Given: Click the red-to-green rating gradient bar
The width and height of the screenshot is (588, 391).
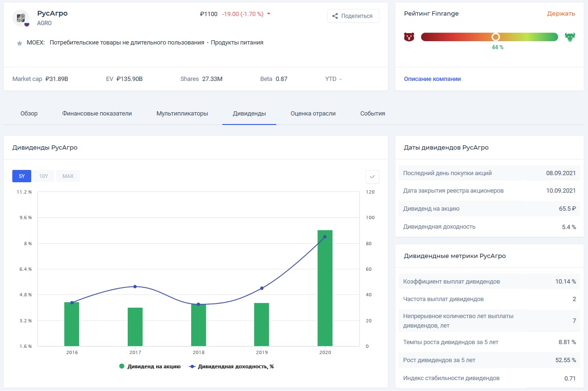Looking at the screenshot, I should click(490, 37).
